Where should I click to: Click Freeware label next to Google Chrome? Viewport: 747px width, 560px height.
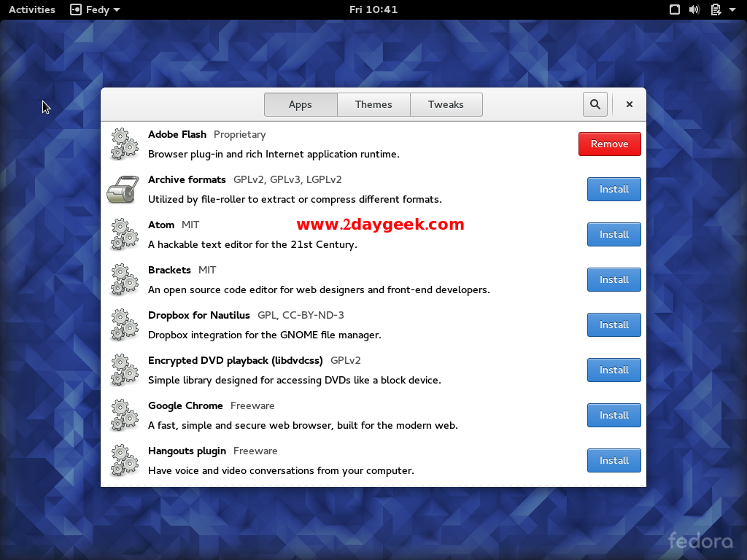pos(252,405)
